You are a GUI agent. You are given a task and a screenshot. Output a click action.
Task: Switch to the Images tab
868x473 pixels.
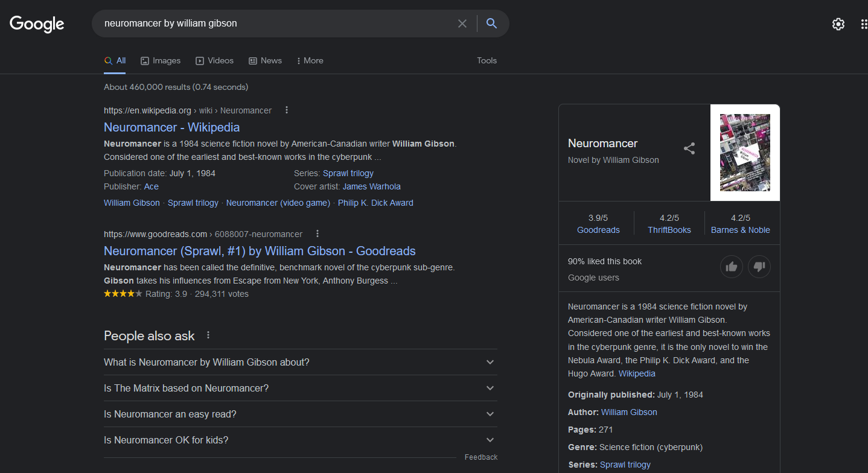(x=161, y=60)
